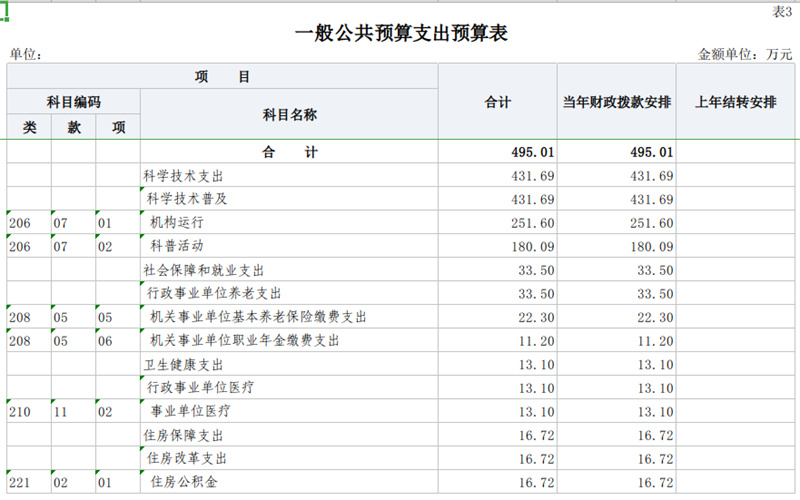Click 当年财政拨款安排 value 16.72 for 住房改革支出
The image size is (800, 500).
(655, 459)
